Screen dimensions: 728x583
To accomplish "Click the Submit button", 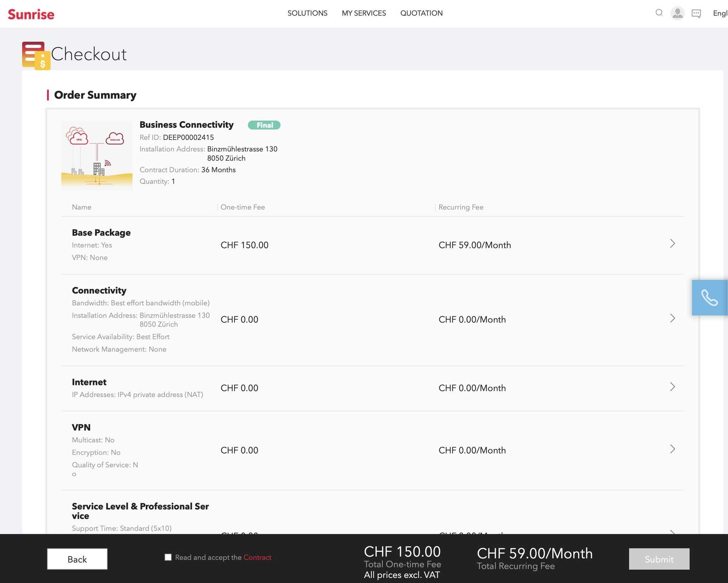I will point(659,559).
